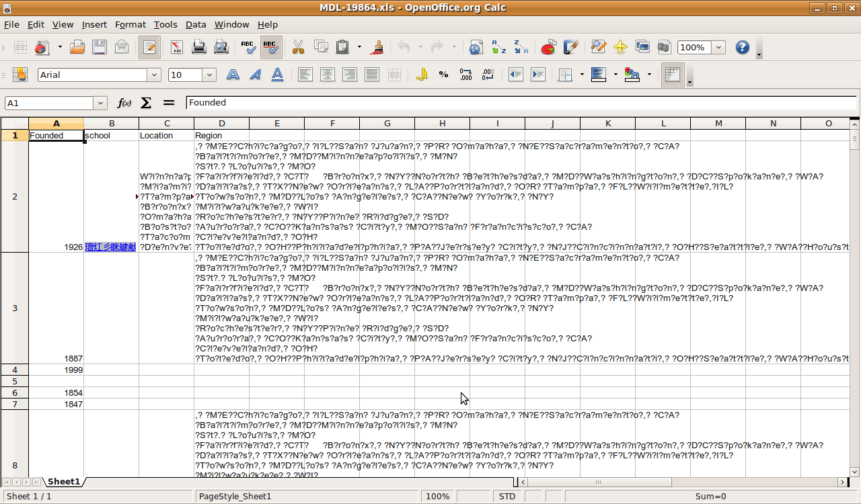This screenshot has width=861, height=504.
Task: Activate the Format Paintbrush
Action: pyautogui.click(x=377, y=47)
